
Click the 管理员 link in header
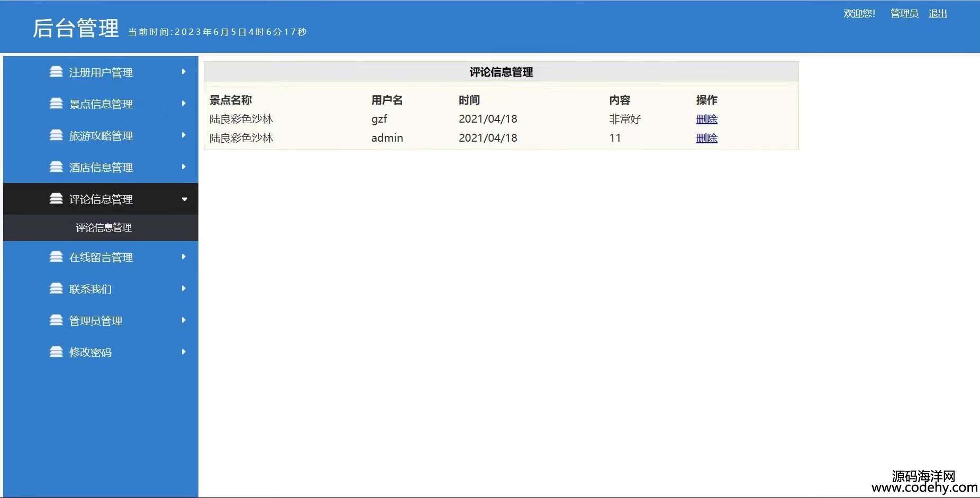904,14
